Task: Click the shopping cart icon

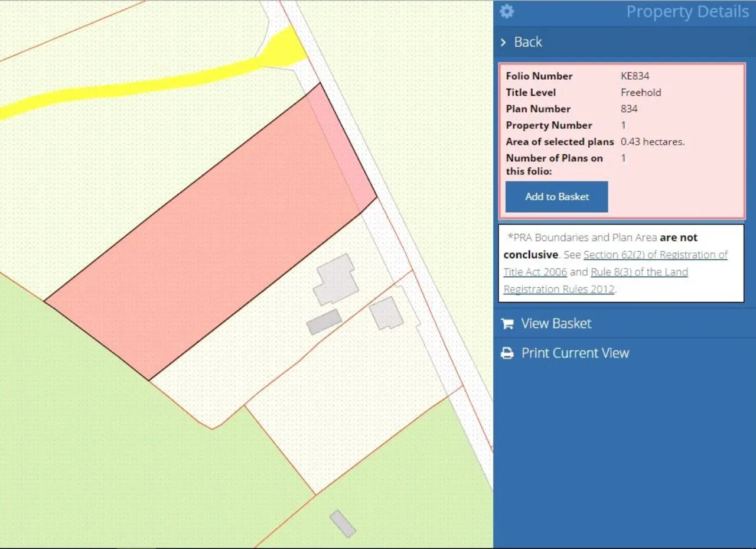Action: pos(507,324)
